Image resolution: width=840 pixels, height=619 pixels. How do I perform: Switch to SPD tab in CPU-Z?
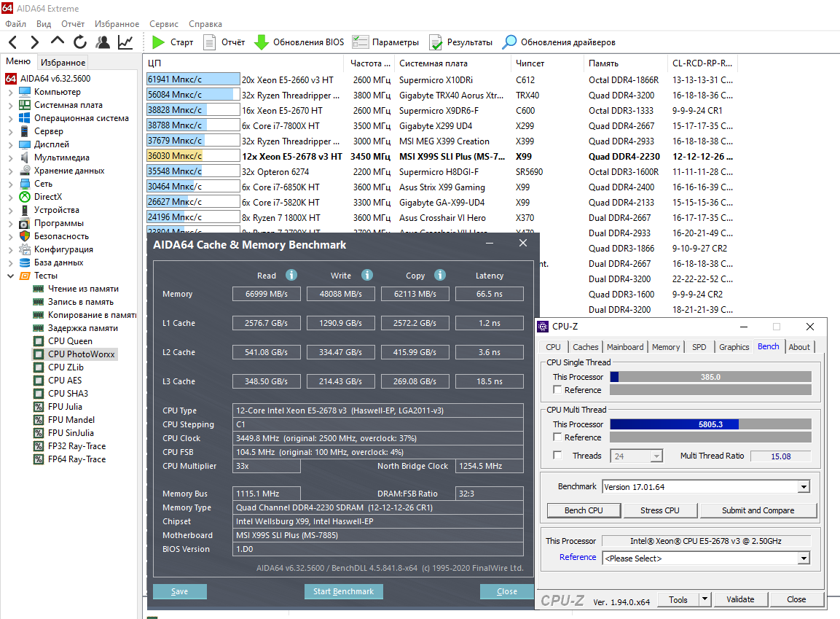coord(699,347)
